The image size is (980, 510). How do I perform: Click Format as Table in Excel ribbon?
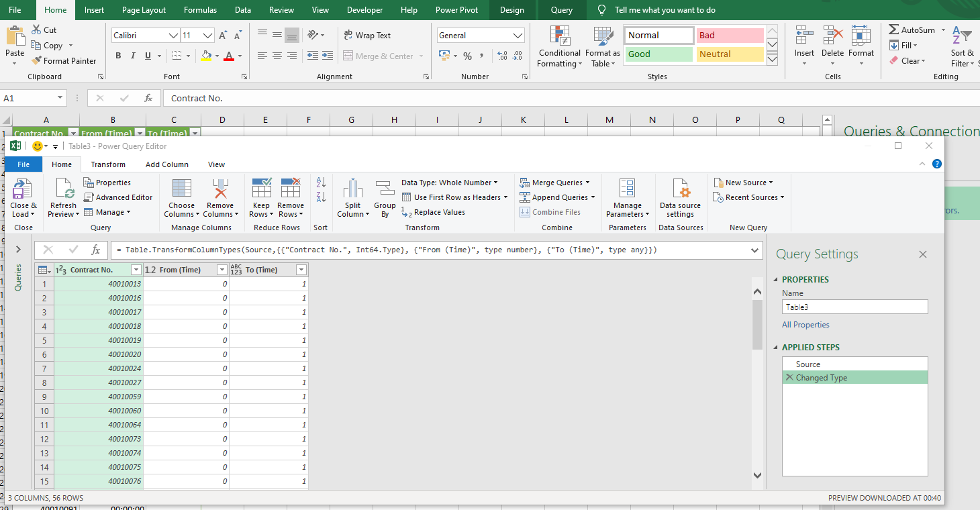[x=603, y=46]
